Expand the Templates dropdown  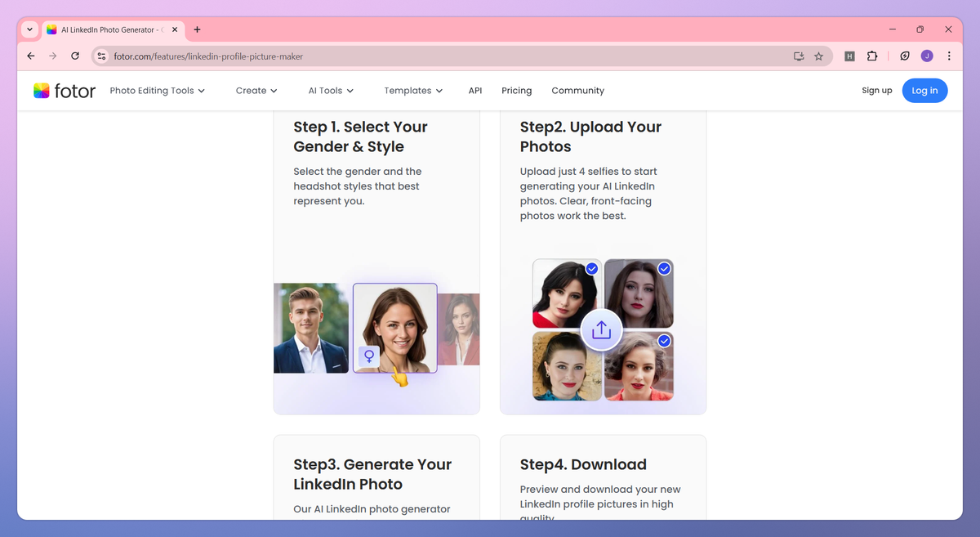(413, 91)
